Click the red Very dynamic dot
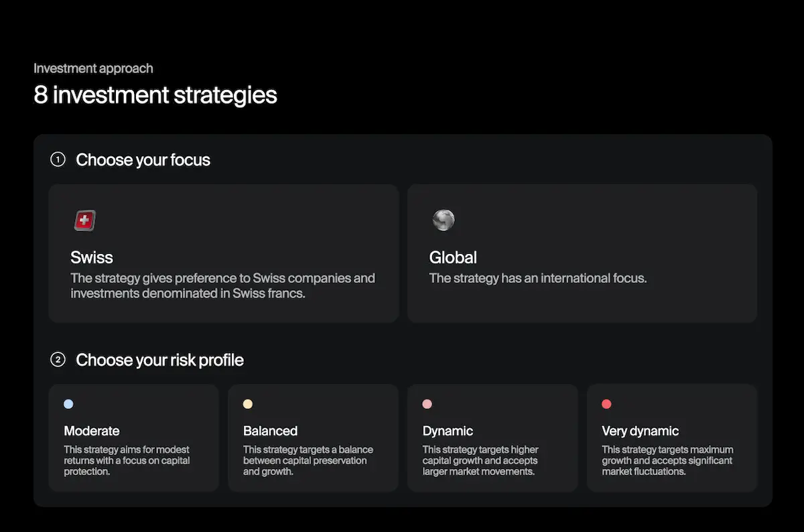Image resolution: width=804 pixels, height=532 pixels. pyautogui.click(x=606, y=404)
